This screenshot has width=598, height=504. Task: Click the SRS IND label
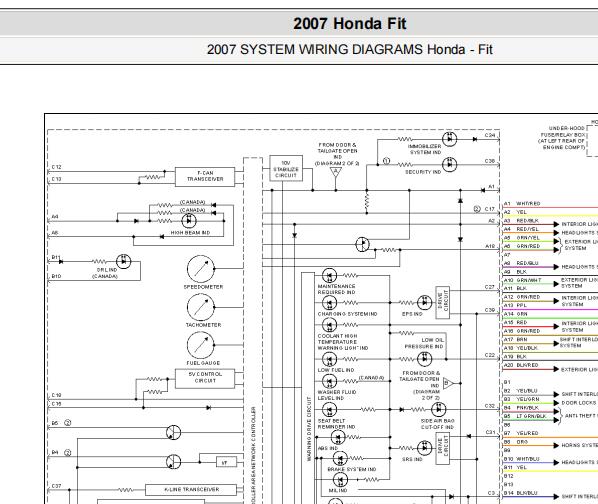(x=412, y=459)
